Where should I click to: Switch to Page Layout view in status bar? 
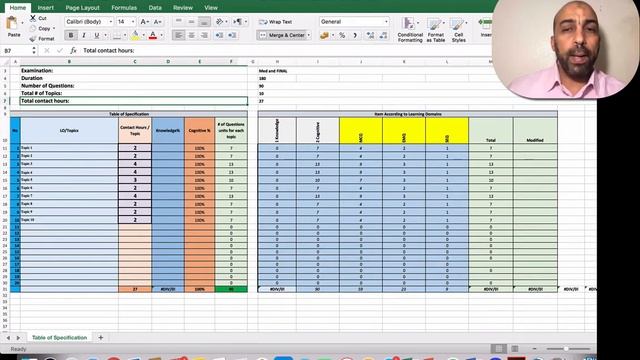click(x=515, y=349)
